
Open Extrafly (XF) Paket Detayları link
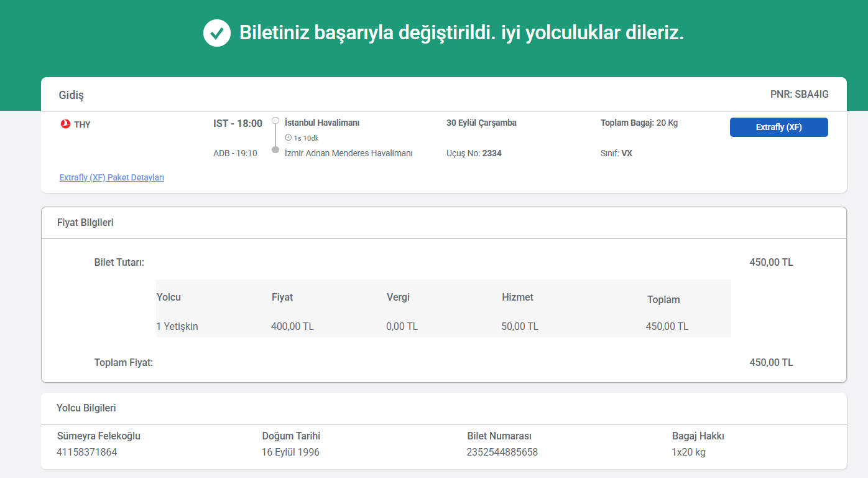pos(112,177)
